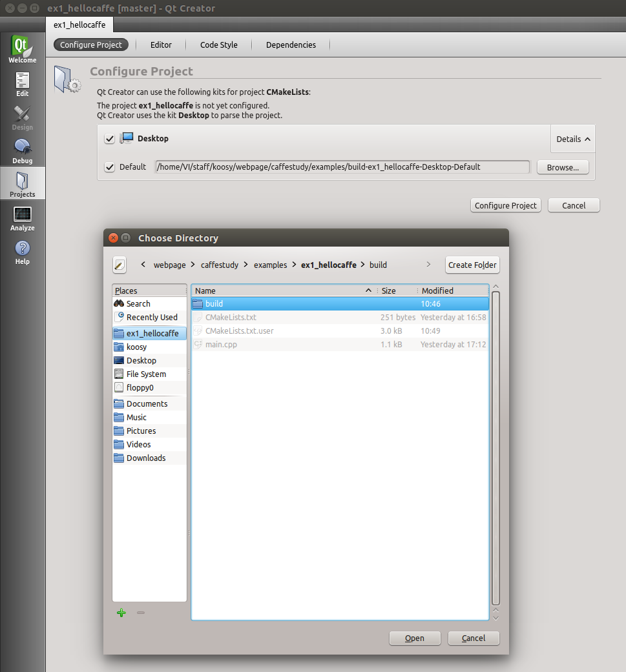Screen dimensions: 626x672
Task: Navigate to build in path bar
Action: tap(378, 265)
